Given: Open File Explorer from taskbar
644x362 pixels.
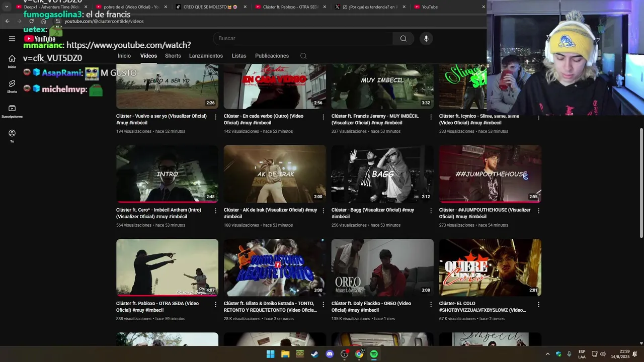Looking at the screenshot, I should tap(285, 354).
